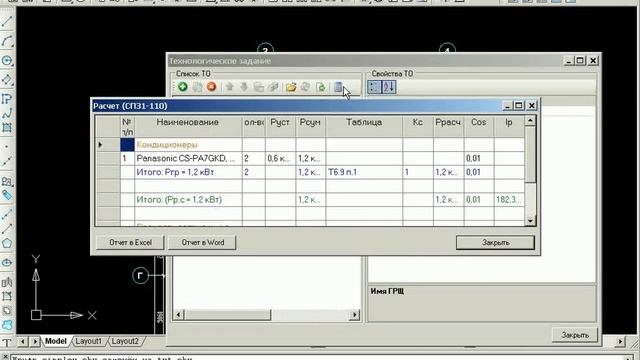Minimize the Технологическое задание window

[569, 61]
